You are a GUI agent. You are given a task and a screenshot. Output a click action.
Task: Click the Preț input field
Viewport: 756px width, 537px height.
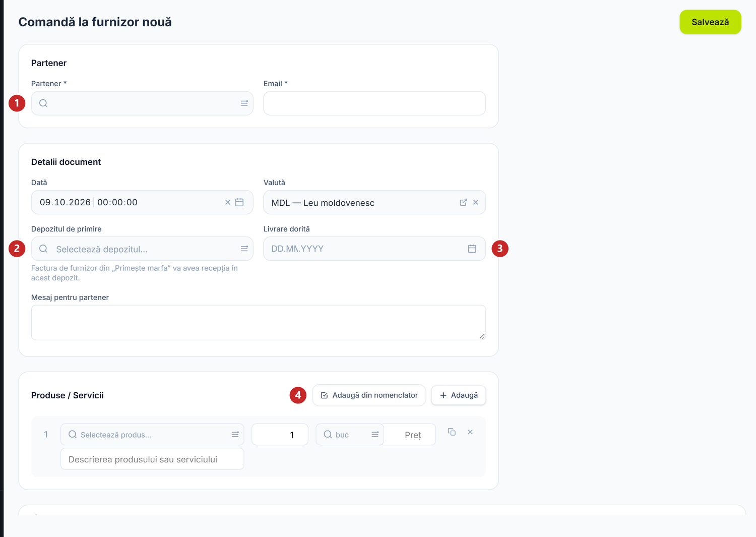pyautogui.click(x=410, y=435)
